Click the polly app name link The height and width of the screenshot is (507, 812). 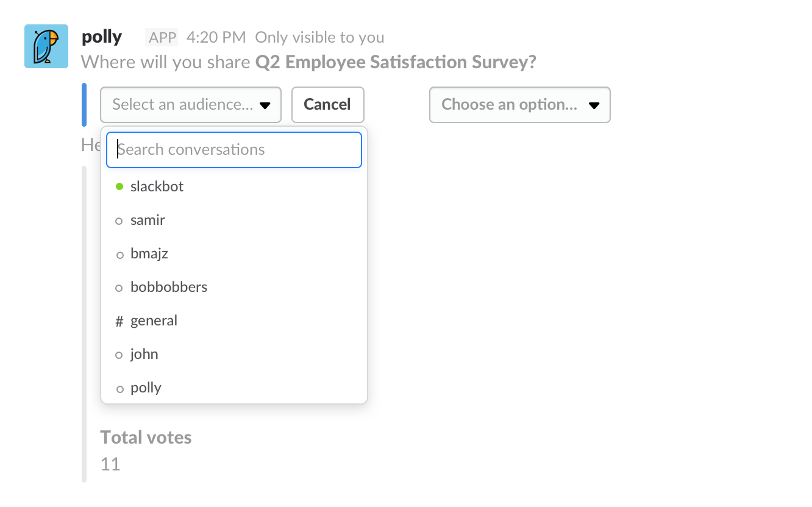click(x=102, y=37)
